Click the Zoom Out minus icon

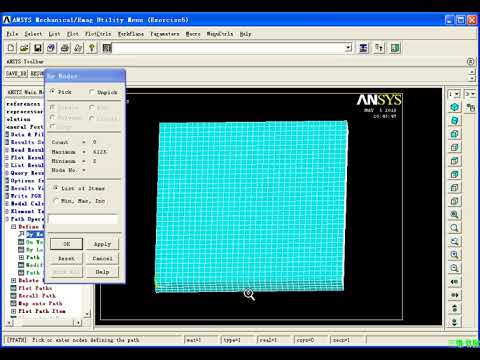454,268
